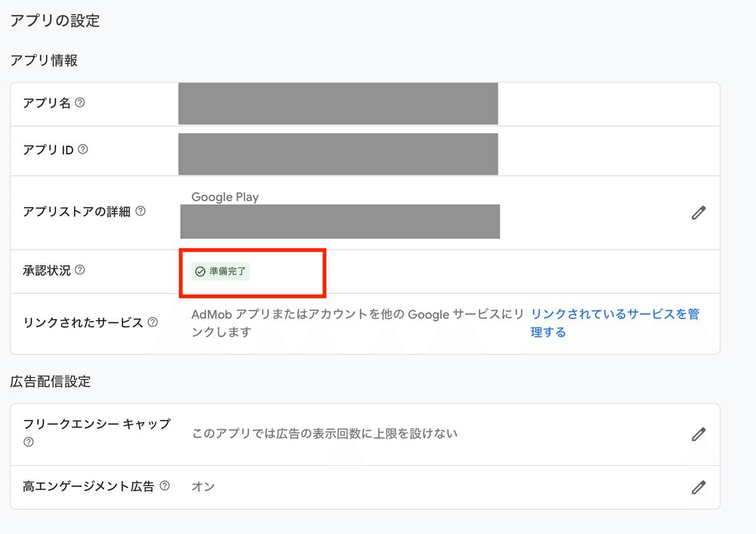Click the アプリ名 row label

(47, 103)
